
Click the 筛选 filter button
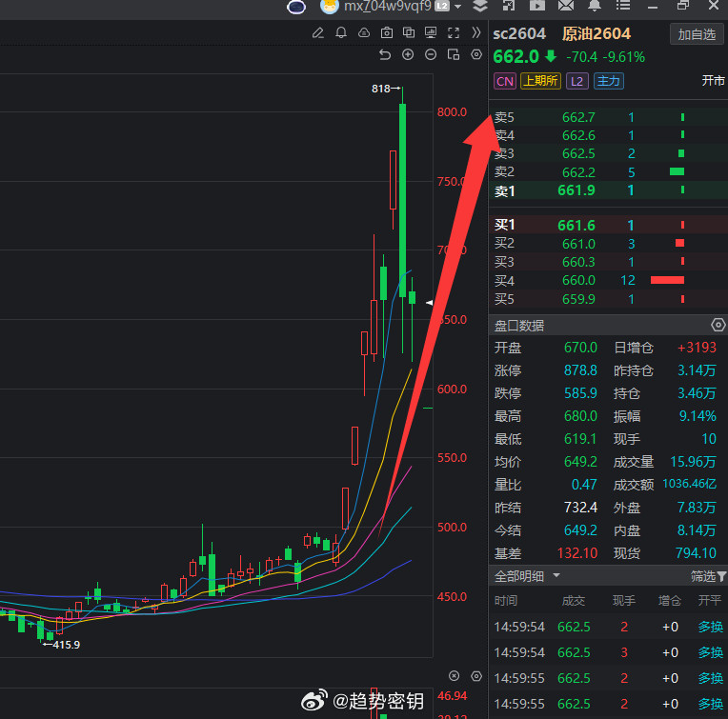coord(708,576)
